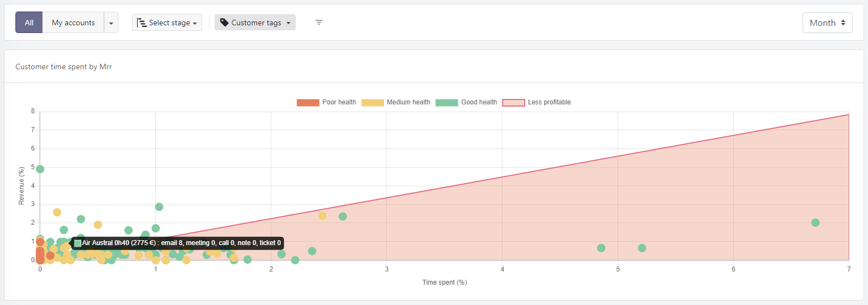The width and height of the screenshot is (868, 305).
Task: Click the yellow point inside the less profitable area
Action: (x=322, y=215)
